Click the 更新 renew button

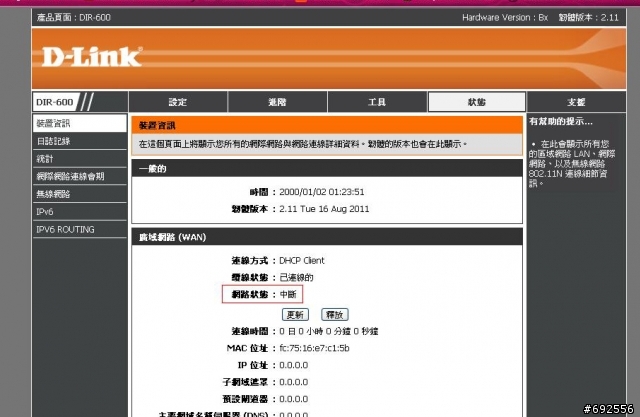pyautogui.click(x=295, y=315)
